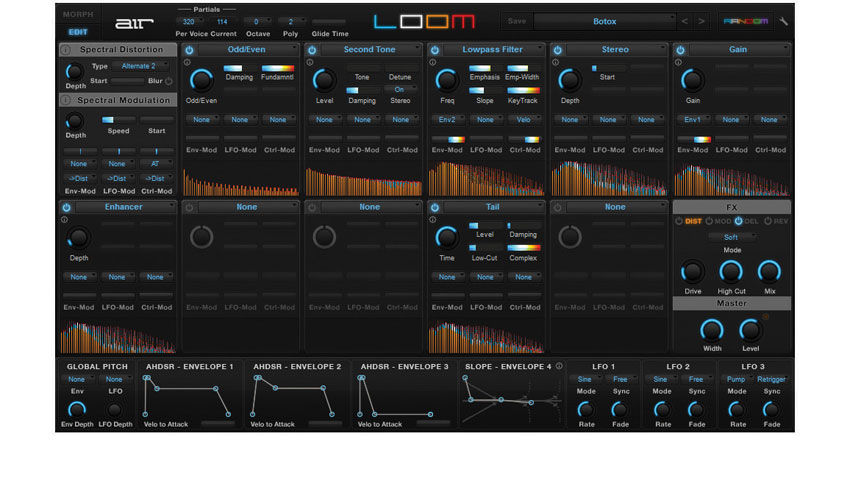Open LFO 1 Sync dropdown Free
The height and width of the screenshot is (478, 850).
[621, 379]
